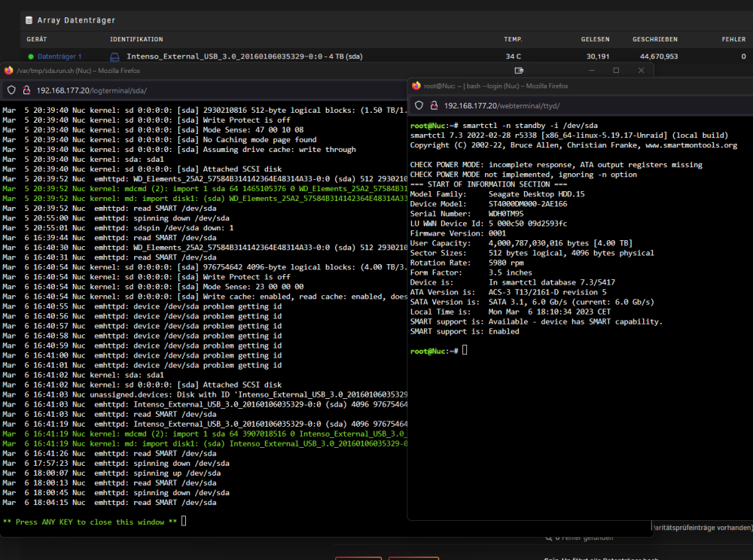Click the smartctl -n standby command line
This screenshot has width=753, height=560.
[504, 126]
